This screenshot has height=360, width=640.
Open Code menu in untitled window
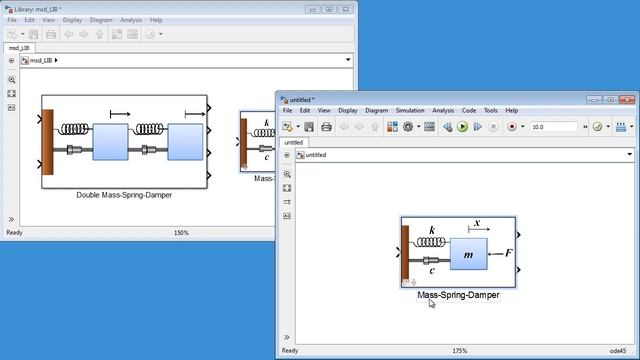pyautogui.click(x=469, y=110)
